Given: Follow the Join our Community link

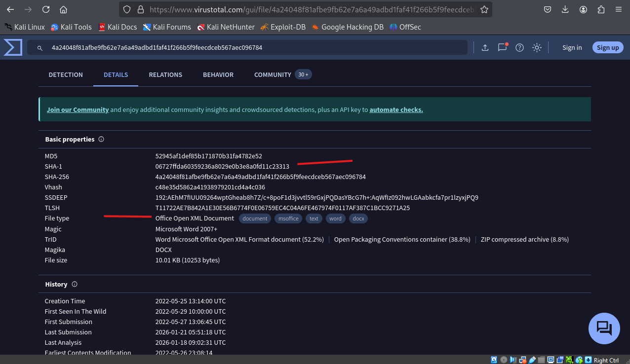Looking at the screenshot, I should 78,109.
